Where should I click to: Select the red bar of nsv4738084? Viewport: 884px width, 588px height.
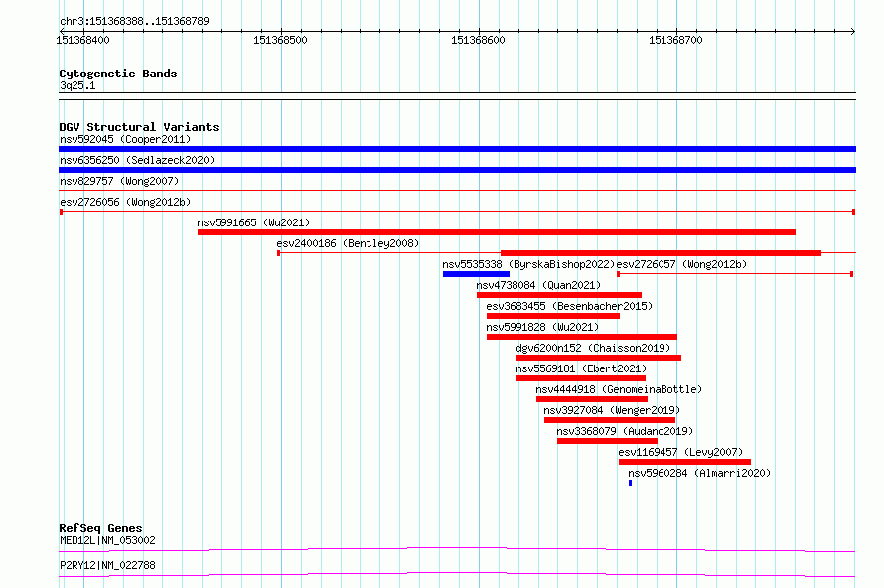(x=558, y=295)
